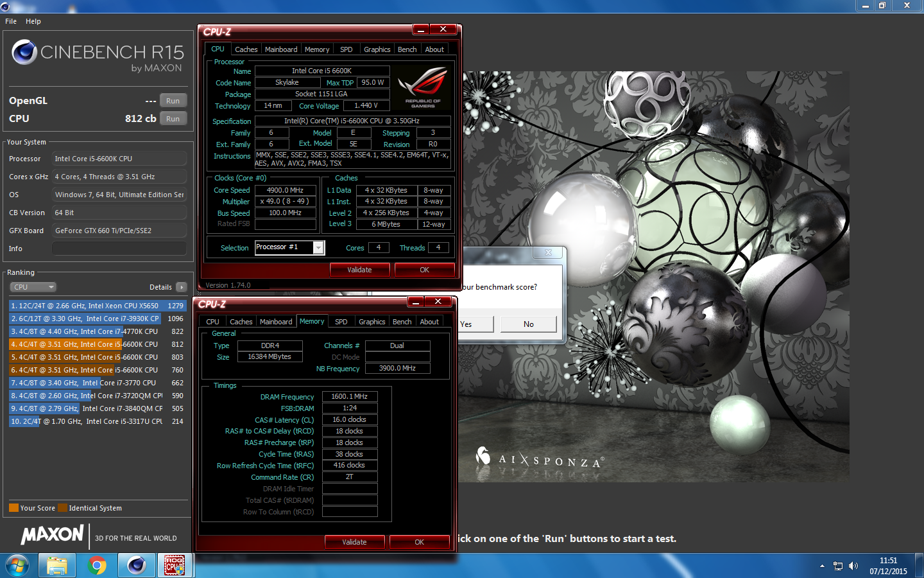The height and width of the screenshot is (578, 924).
Task: Select ranking row i7-3840QM 505
Action: tap(98, 408)
